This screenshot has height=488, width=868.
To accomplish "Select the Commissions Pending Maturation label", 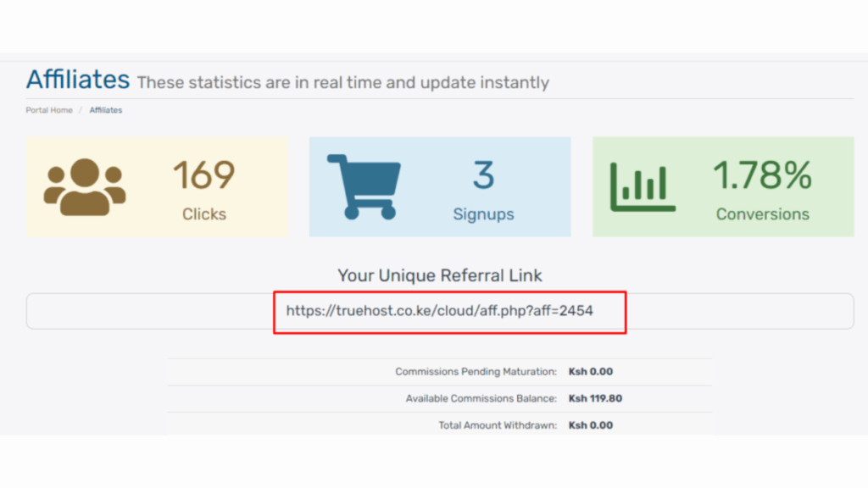I will (x=476, y=372).
